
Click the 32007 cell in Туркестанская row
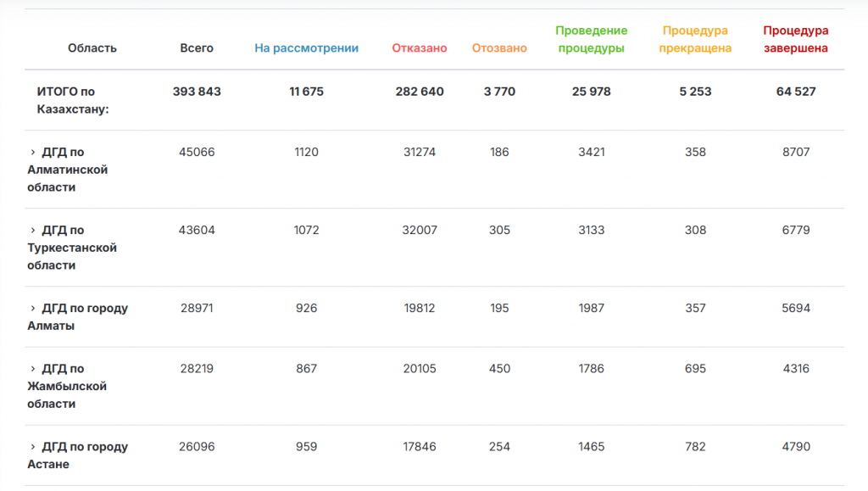point(420,231)
